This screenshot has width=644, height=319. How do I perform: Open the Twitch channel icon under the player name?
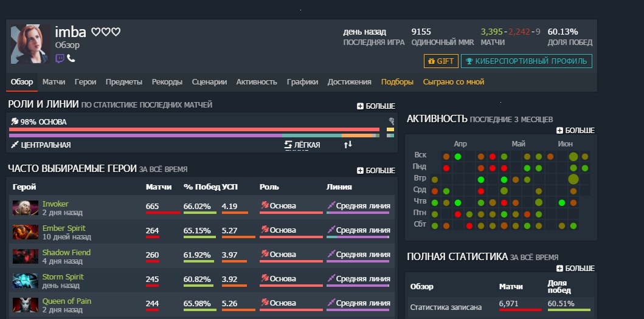click(60, 58)
